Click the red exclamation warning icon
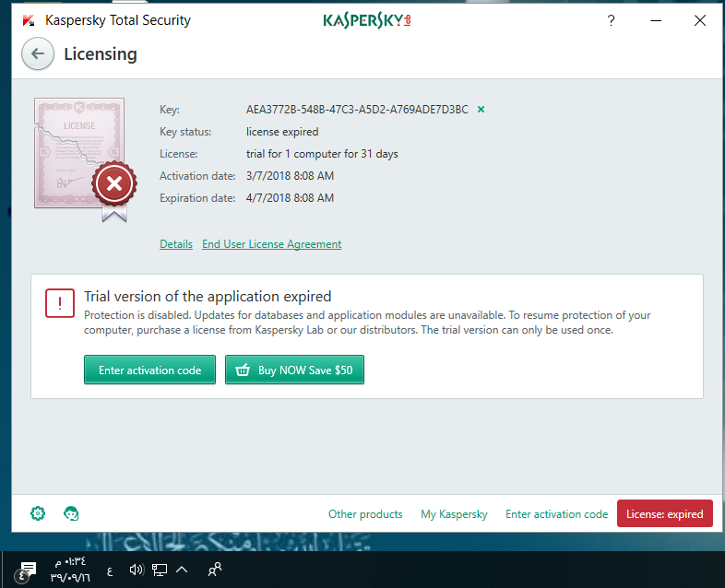This screenshot has height=588, width=725. (60, 303)
